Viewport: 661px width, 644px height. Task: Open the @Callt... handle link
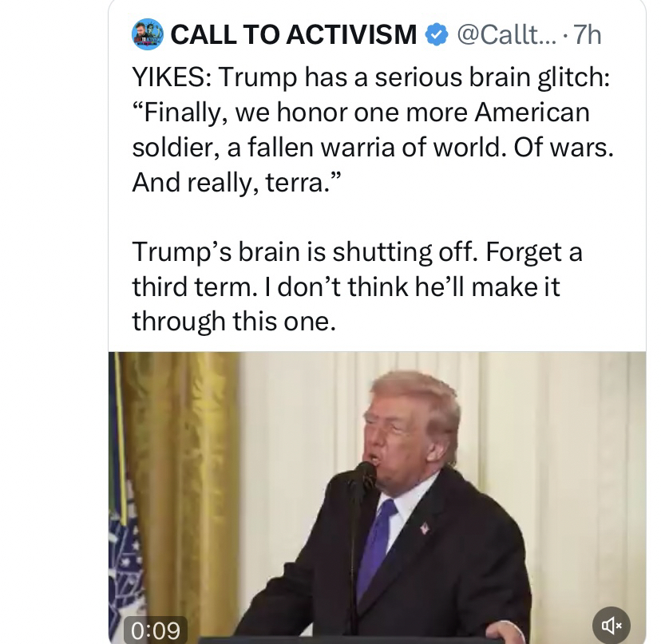(507, 34)
